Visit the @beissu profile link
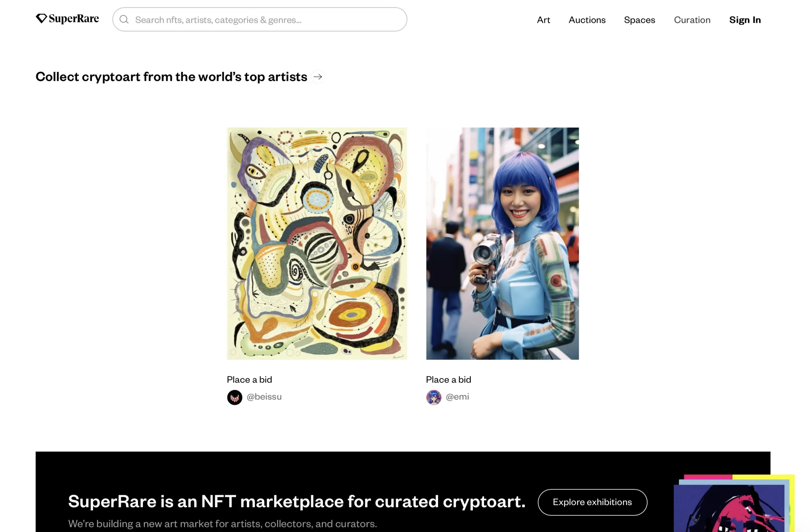 264,397
